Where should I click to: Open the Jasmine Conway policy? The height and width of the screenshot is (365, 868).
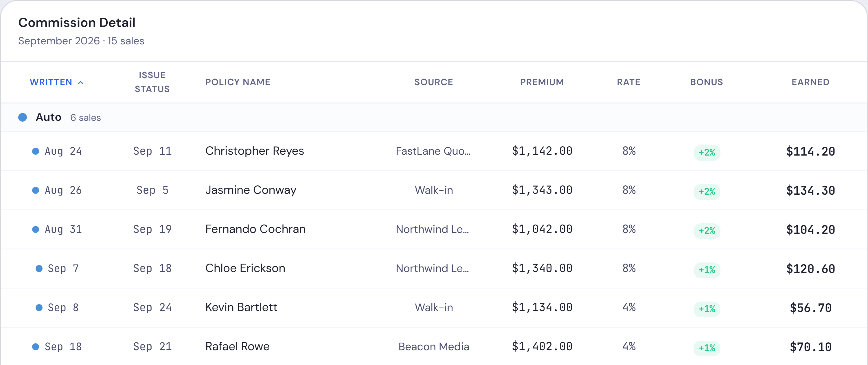(251, 190)
